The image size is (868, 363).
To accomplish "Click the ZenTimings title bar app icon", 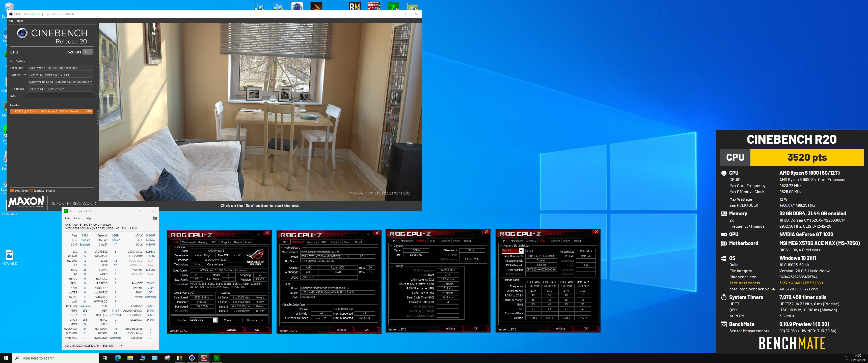I will [66, 211].
